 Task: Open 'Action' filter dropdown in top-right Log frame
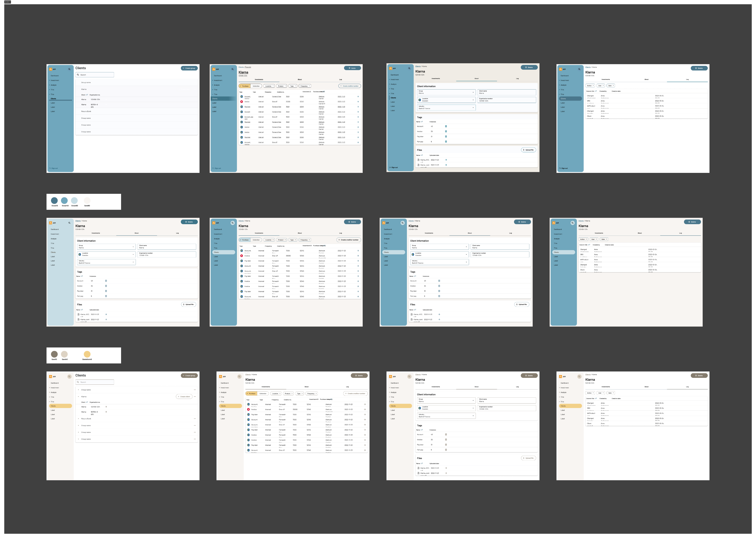click(x=590, y=86)
